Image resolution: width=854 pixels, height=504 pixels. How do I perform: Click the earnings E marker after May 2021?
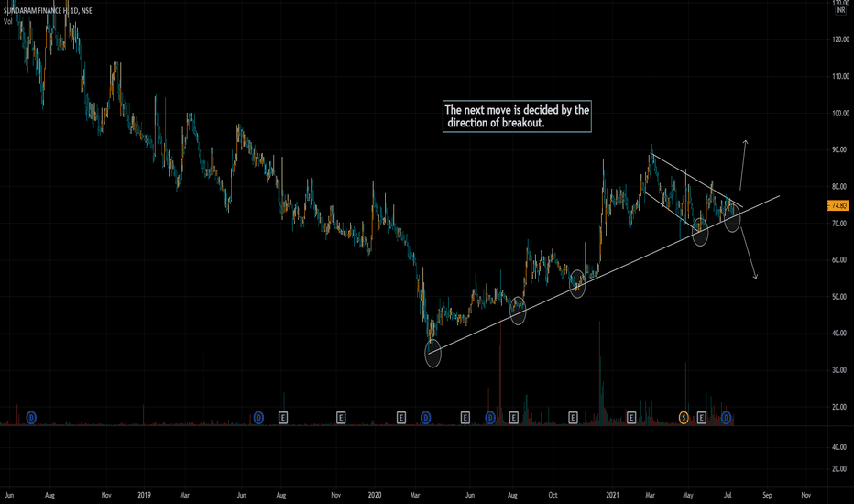(x=702, y=418)
